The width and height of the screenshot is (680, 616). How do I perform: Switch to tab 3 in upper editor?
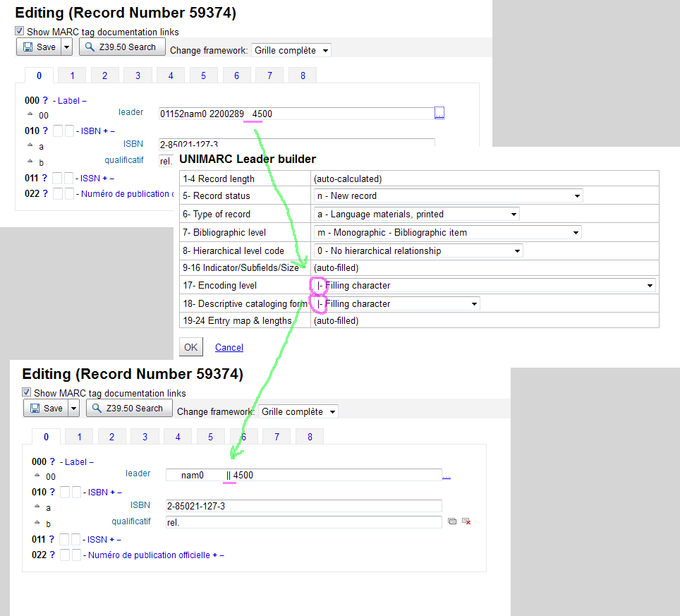[x=138, y=76]
